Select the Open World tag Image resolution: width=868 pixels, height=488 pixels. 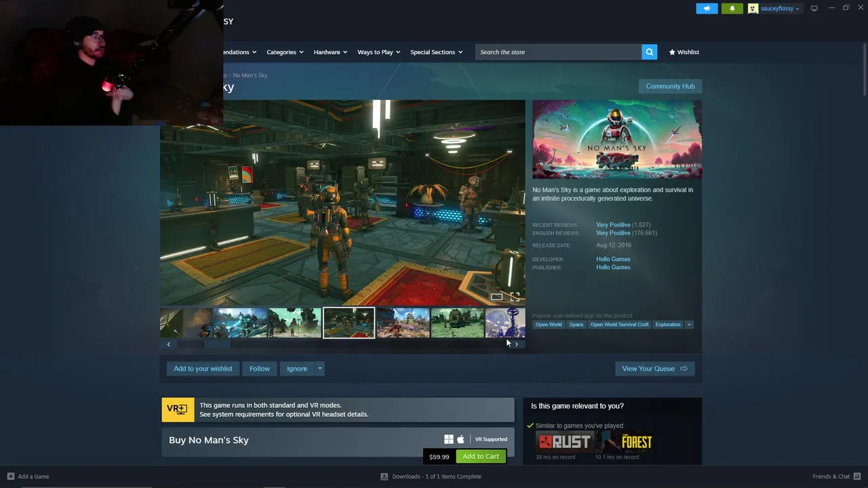[x=549, y=325]
